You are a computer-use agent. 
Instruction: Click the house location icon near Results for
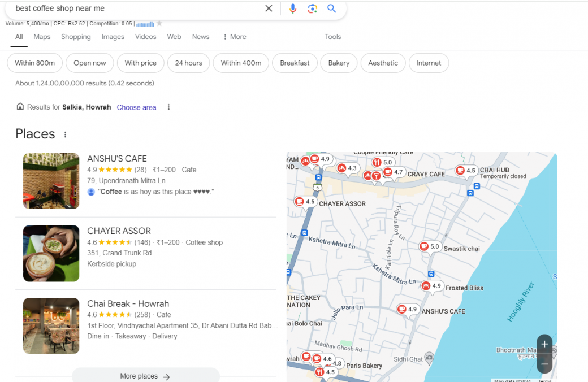coord(20,106)
